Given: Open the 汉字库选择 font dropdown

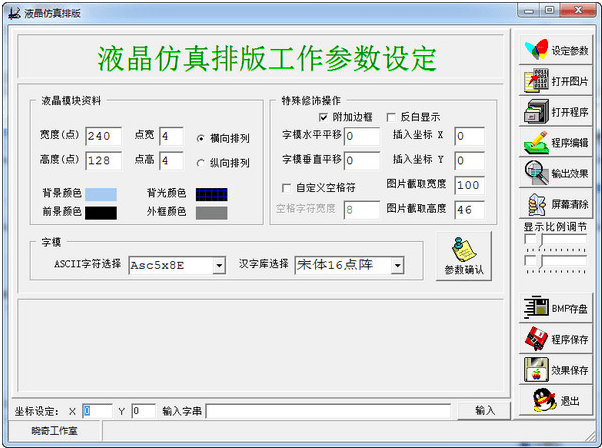Looking at the screenshot, I should (x=397, y=265).
